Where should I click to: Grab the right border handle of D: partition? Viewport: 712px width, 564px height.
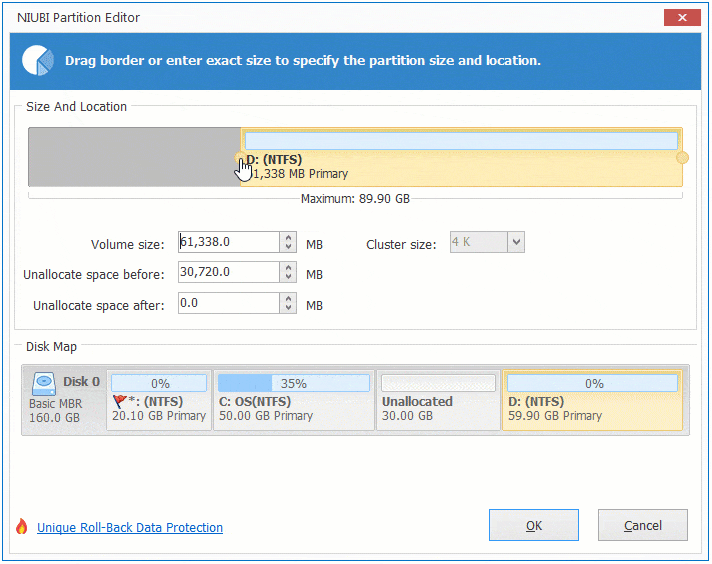tap(682, 158)
